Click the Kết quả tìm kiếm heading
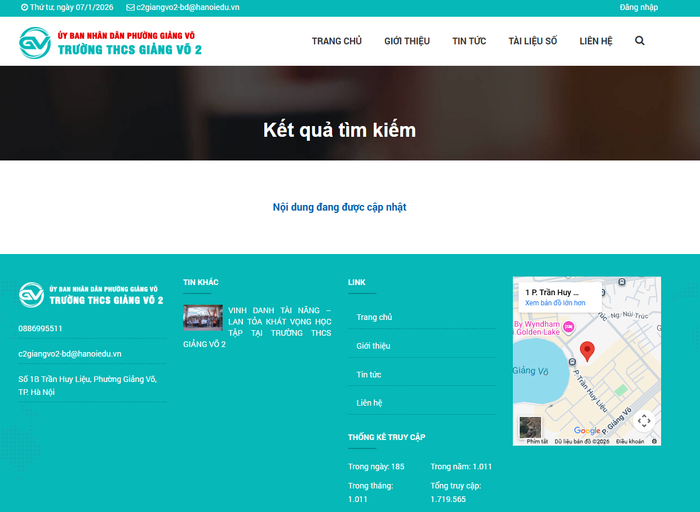Screen dimensions: 700x512 [339, 130]
